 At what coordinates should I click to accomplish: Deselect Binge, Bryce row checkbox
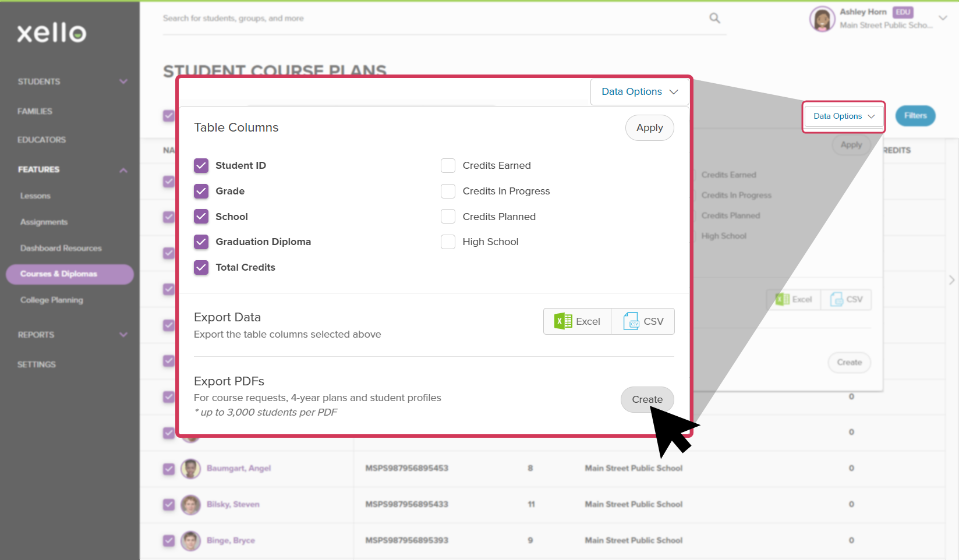click(169, 541)
